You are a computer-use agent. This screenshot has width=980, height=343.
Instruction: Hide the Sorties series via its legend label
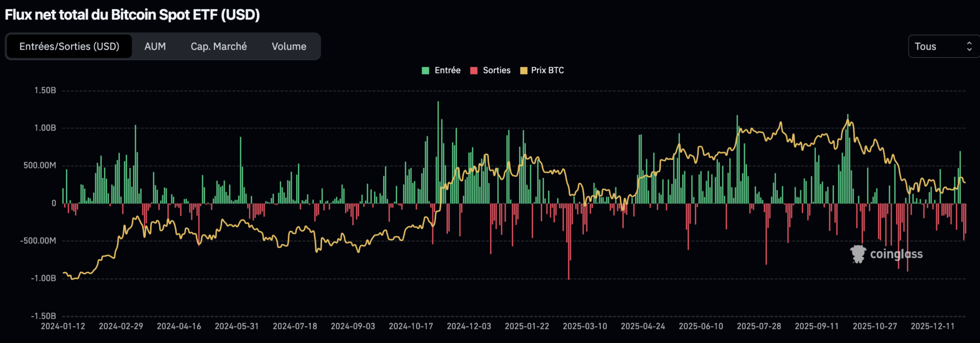pos(496,70)
